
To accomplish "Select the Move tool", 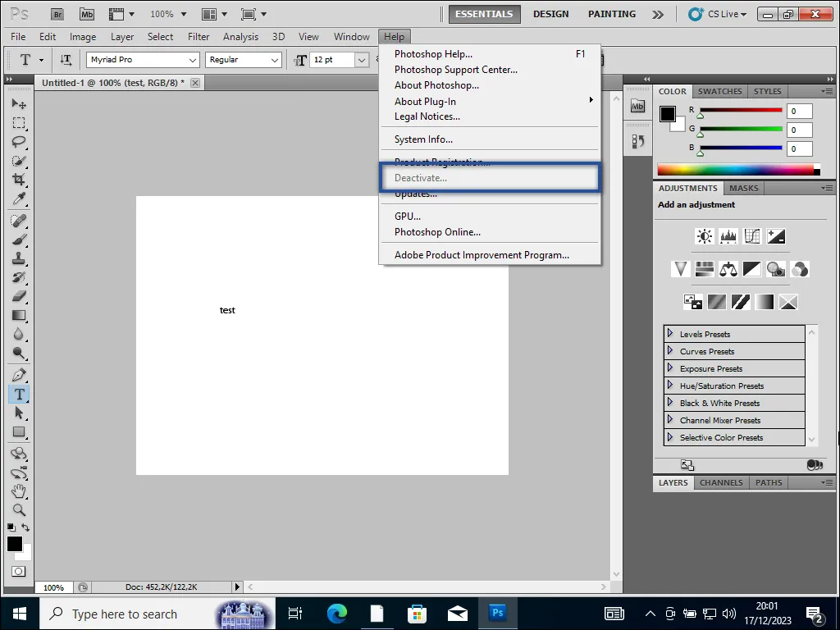I will tap(19, 104).
